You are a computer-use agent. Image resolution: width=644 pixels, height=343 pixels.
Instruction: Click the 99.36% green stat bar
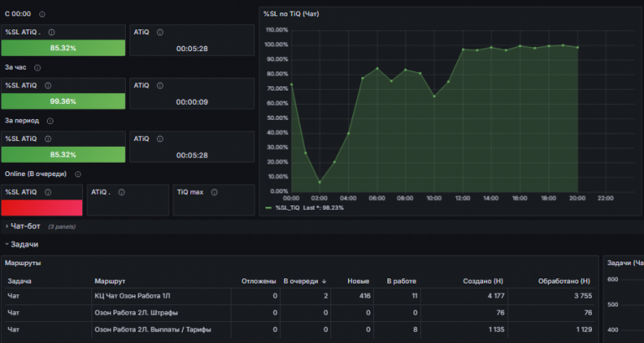pos(63,101)
